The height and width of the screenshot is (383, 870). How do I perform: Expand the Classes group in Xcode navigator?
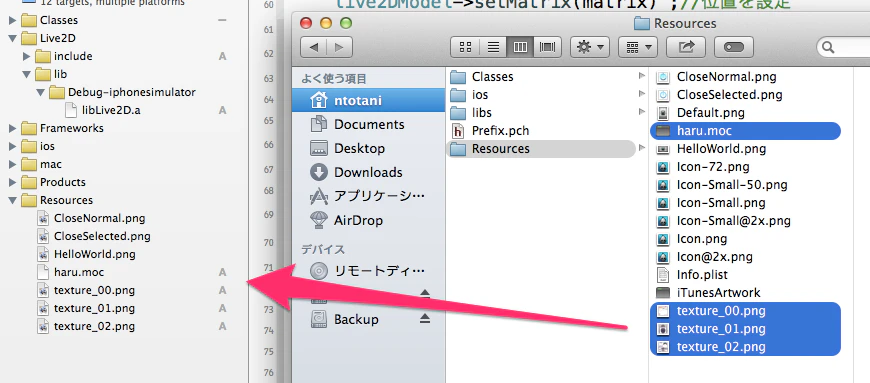12,21
